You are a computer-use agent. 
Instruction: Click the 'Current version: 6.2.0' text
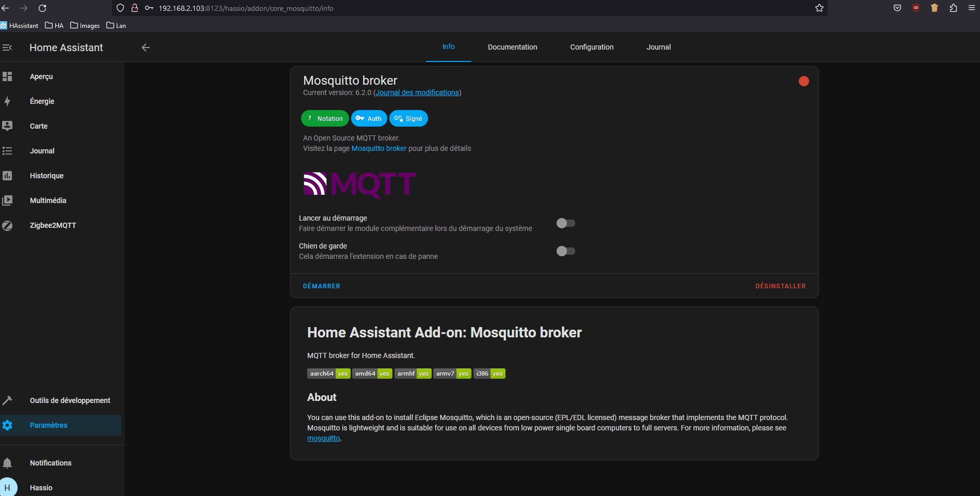pyautogui.click(x=337, y=92)
